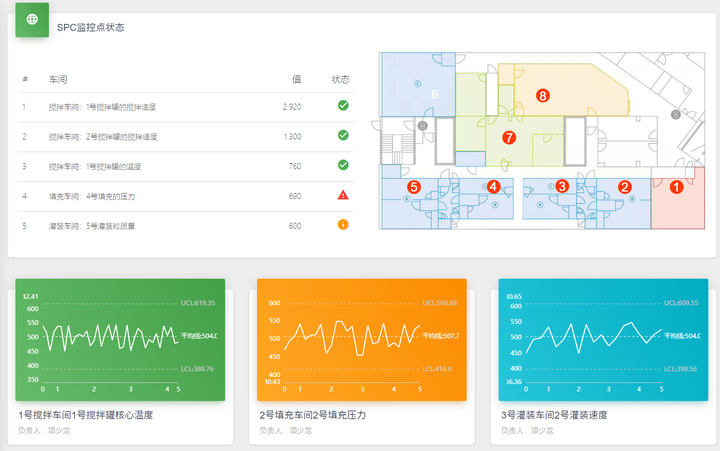Click the green check status icon in row 3
The height and width of the screenshot is (451, 720).
coord(343,165)
